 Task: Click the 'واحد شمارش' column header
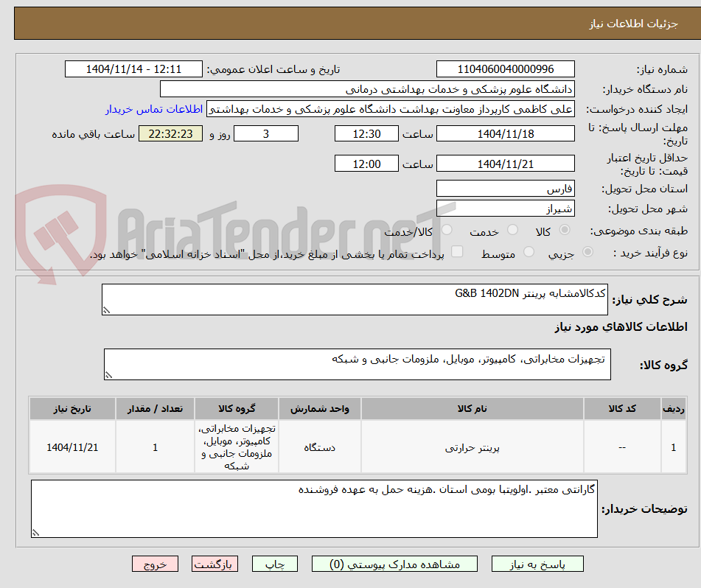coord(320,409)
